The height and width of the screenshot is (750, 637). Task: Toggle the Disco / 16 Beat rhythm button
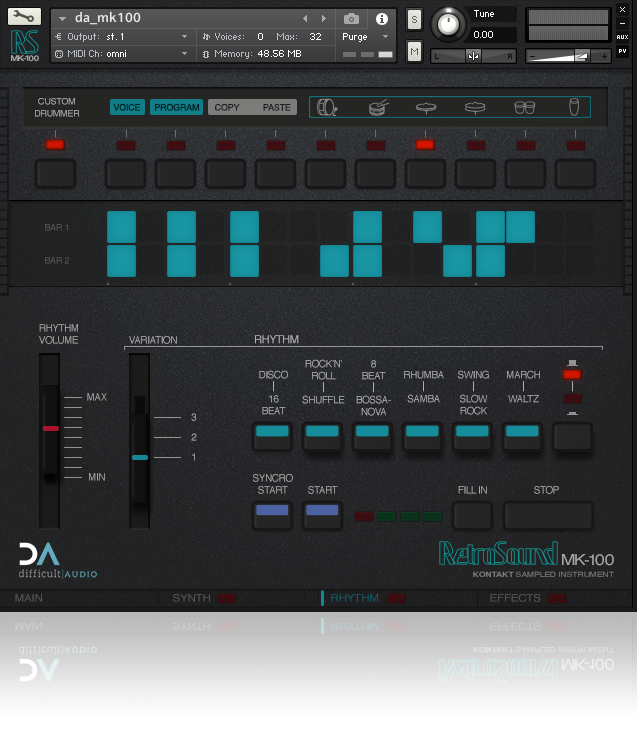[x=272, y=436]
